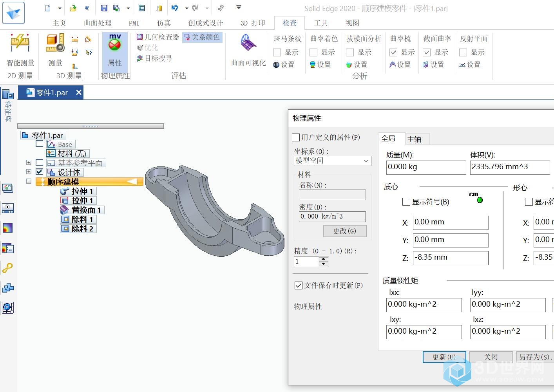Click the Change (更改) material button
The image size is (554, 392).
(x=345, y=231)
